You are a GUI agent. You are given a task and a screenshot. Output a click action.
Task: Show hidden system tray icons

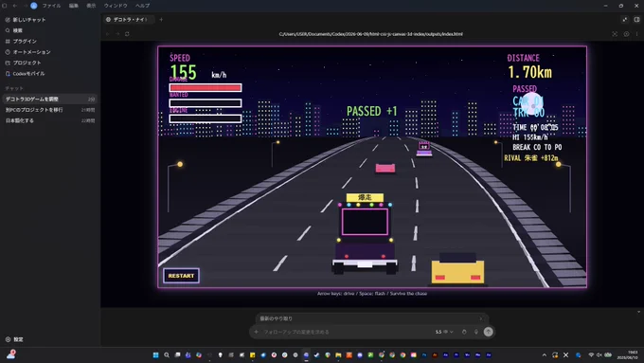point(545,355)
